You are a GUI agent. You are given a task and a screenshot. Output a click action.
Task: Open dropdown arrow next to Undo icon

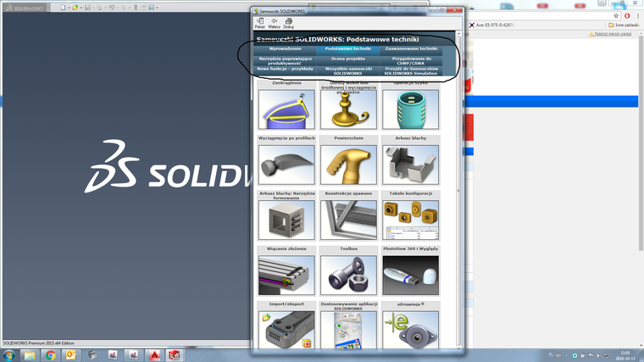(118, 8)
